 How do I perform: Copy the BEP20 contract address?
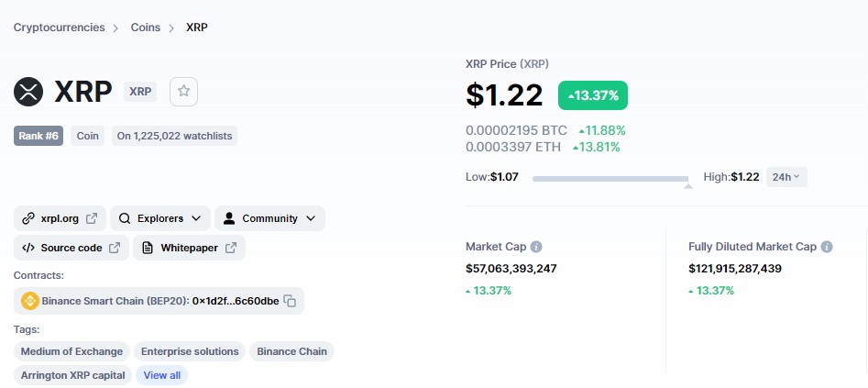click(290, 301)
